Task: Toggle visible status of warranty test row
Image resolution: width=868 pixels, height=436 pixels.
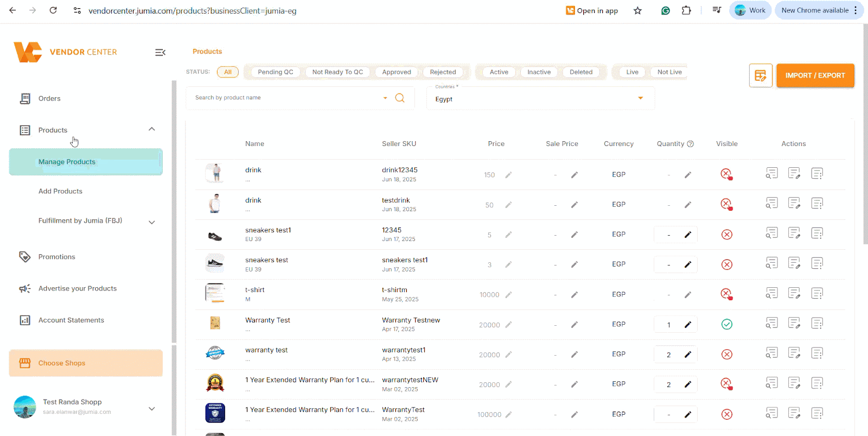Action: tap(726, 355)
